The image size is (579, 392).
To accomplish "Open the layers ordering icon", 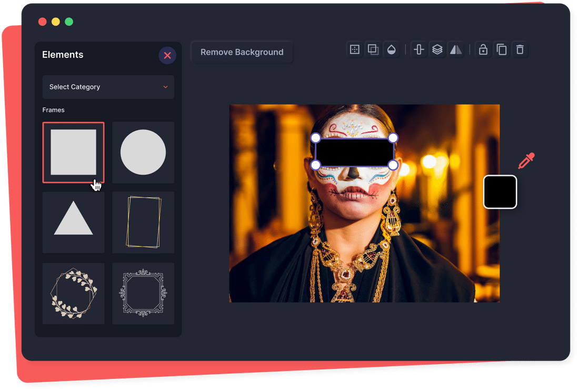I will click(x=437, y=49).
